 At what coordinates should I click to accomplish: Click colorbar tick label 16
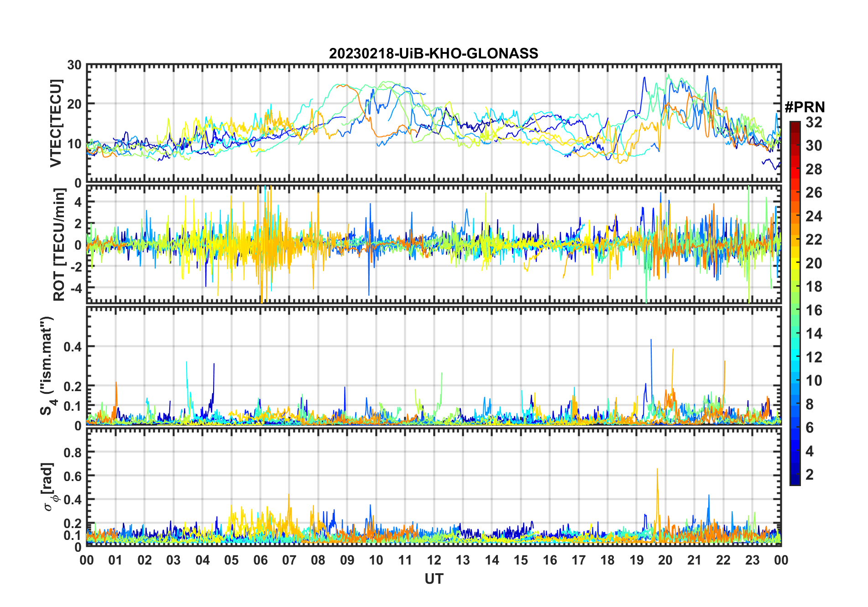click(814, 310)
